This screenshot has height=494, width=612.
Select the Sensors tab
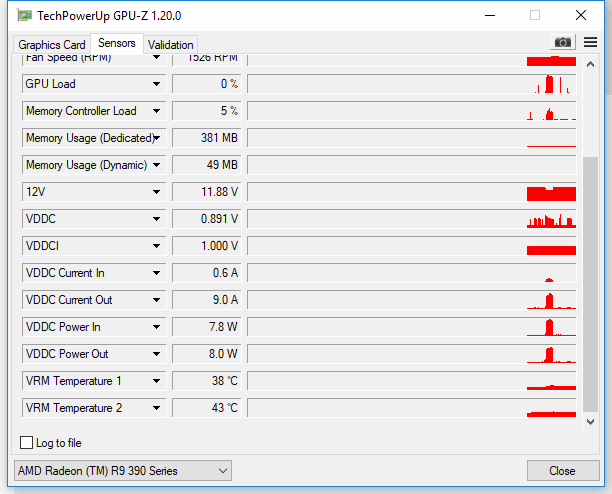(x=117, y=43)
